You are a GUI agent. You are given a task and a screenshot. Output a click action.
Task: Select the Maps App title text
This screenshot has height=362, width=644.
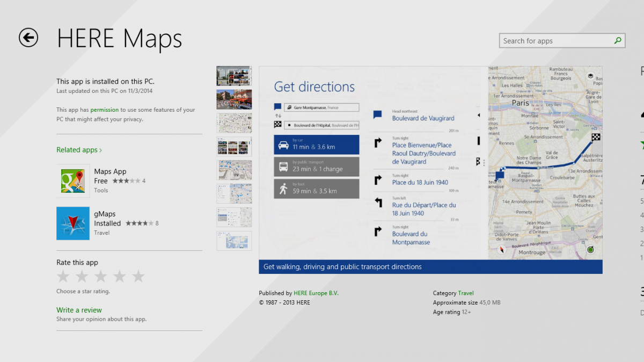[x=110, y=172]
